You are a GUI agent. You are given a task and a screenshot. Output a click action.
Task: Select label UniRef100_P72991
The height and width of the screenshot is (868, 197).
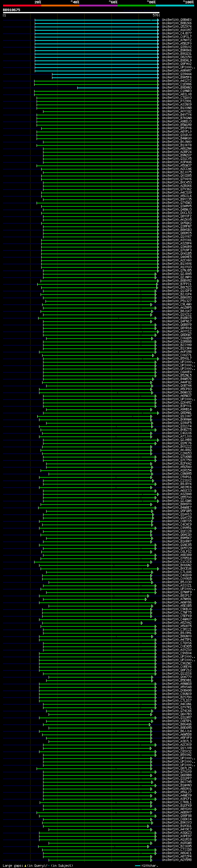point(177,101)
